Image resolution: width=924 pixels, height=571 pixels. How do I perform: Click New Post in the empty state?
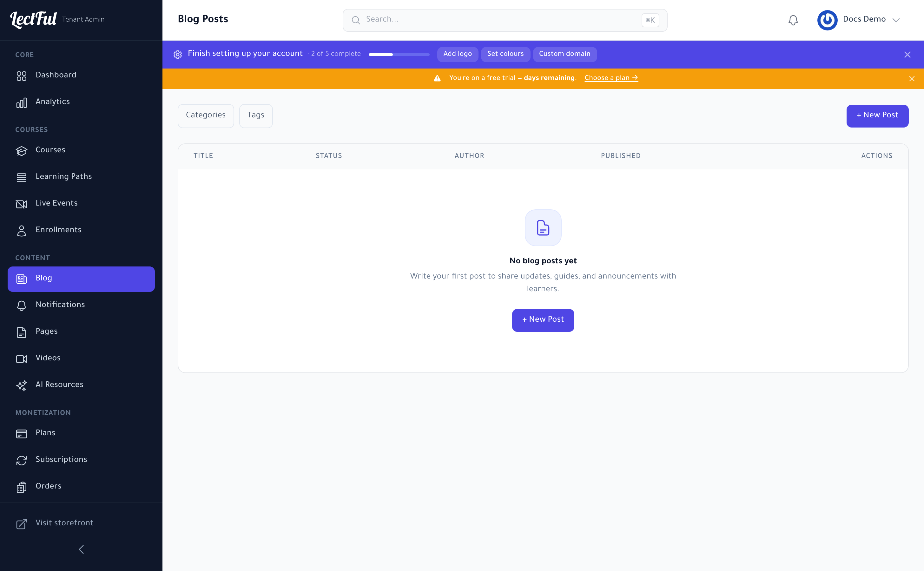pos(543,320)
